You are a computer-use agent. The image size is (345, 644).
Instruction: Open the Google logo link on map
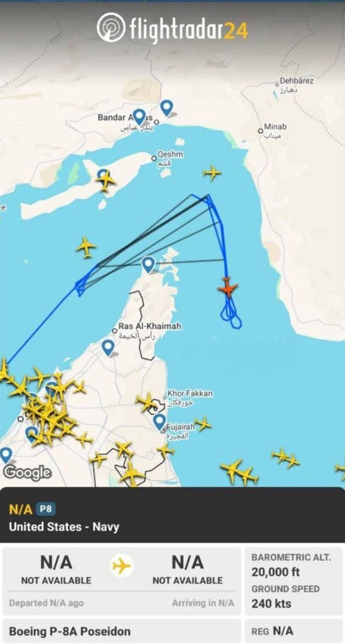pyautogui.click(x=27, y=473)
